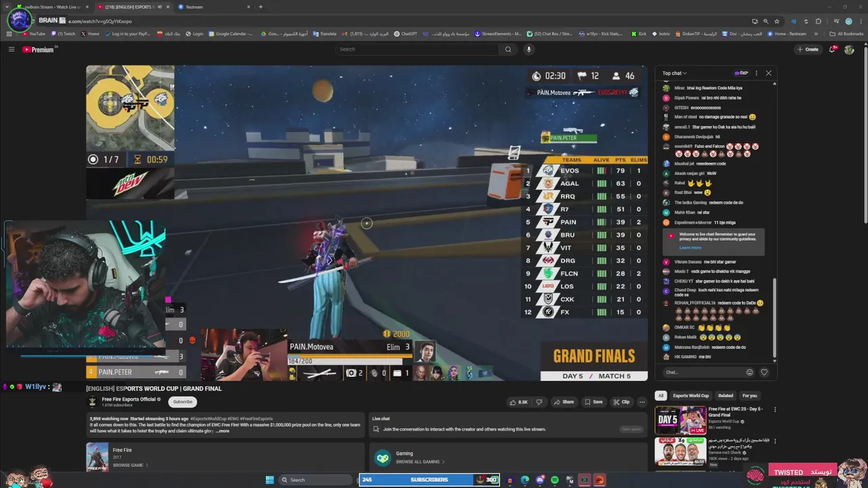Open Spotify from the taskbar
This screenshot has height=488, width=868.
pyautogui.click(x=555, y=480)
